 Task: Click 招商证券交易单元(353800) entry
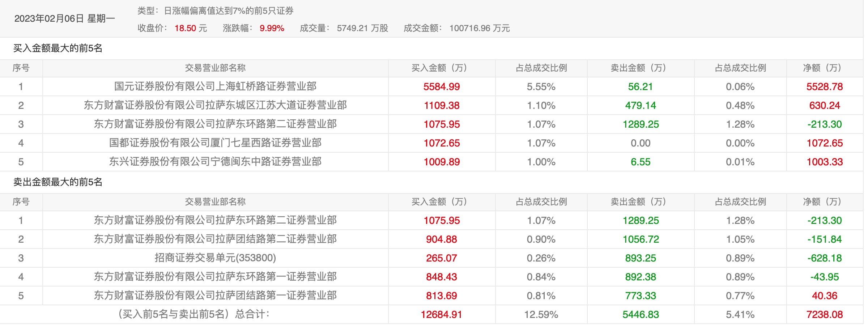[215, 258]
